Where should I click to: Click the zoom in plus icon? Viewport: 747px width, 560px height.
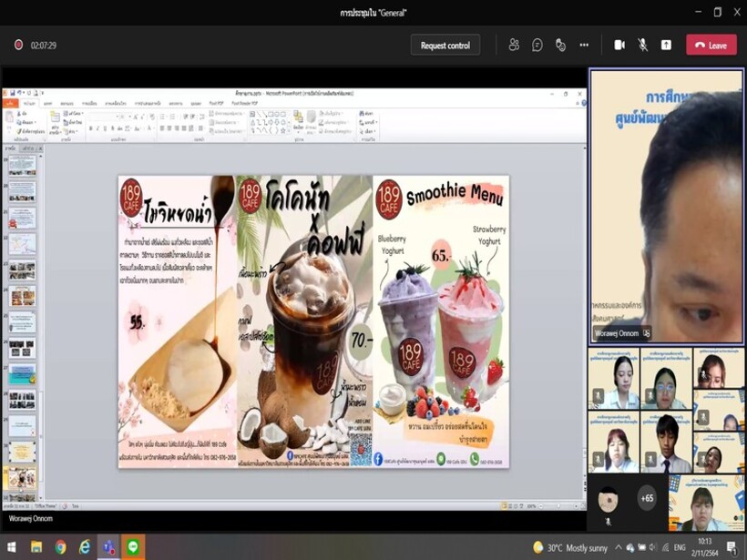(575, 505)
